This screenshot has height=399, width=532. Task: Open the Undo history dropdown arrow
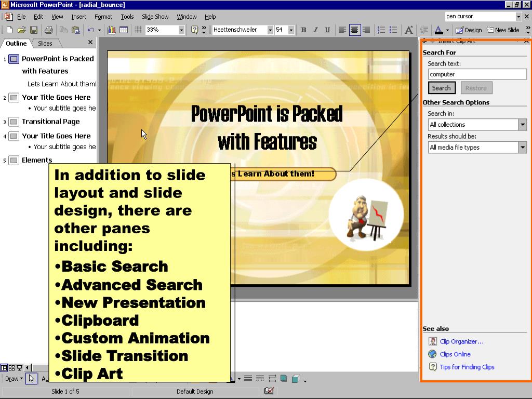pyautogui.click(x=99, y=30)
